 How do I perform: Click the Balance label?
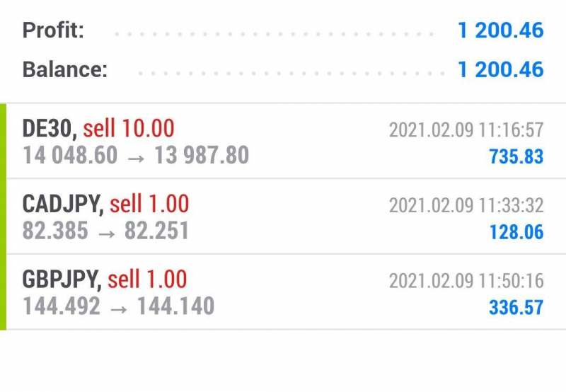[65, 69]
